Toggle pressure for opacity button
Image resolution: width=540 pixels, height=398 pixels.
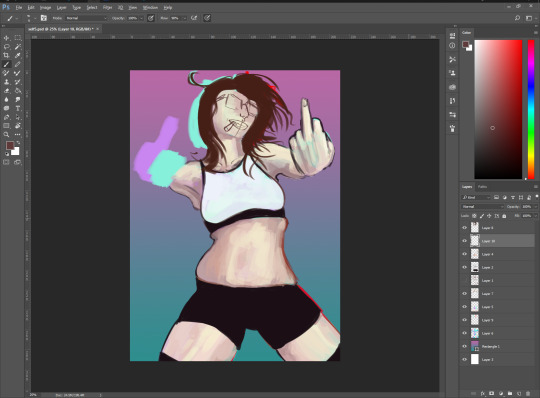click(150, 18)
